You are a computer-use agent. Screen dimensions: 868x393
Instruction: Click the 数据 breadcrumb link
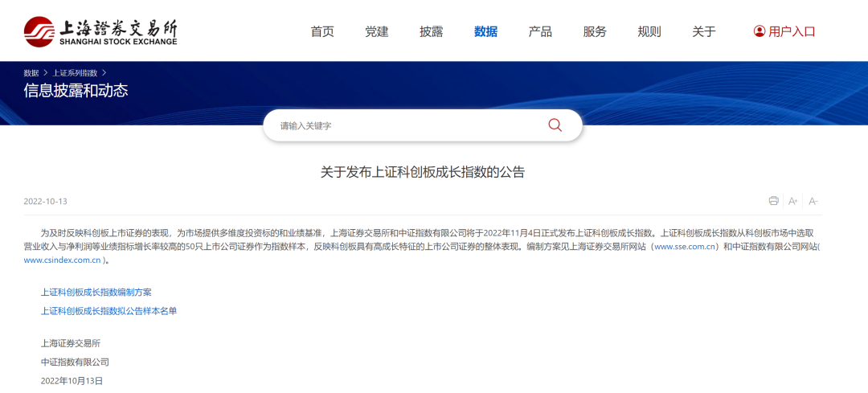click(x=31, y=72)
